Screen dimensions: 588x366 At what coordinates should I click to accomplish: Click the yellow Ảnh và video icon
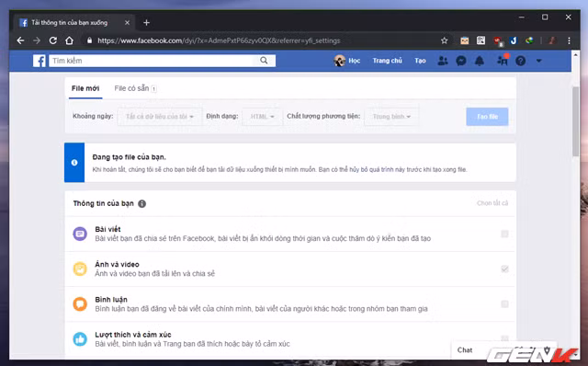[x=80, y=269]
